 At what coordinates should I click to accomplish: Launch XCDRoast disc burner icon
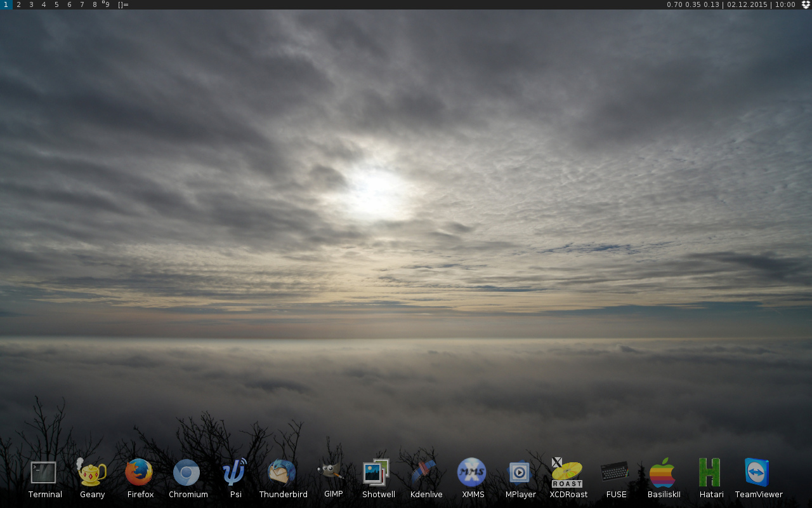coord(567,472)
